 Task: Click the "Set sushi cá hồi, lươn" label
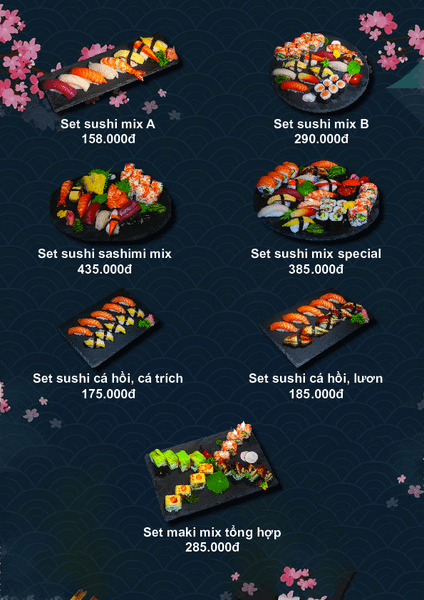[x=316, y=378]
